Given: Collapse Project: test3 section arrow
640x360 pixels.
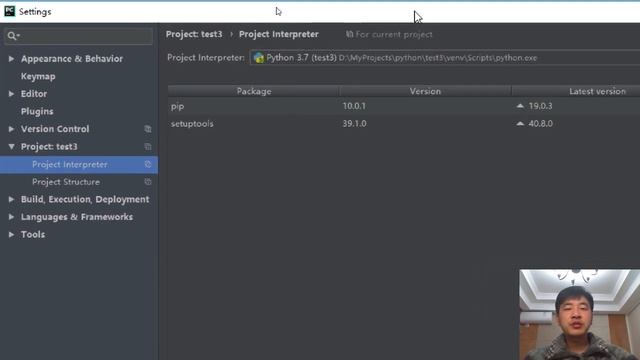Looking at the screenshot, I should (x=11, y=147).
